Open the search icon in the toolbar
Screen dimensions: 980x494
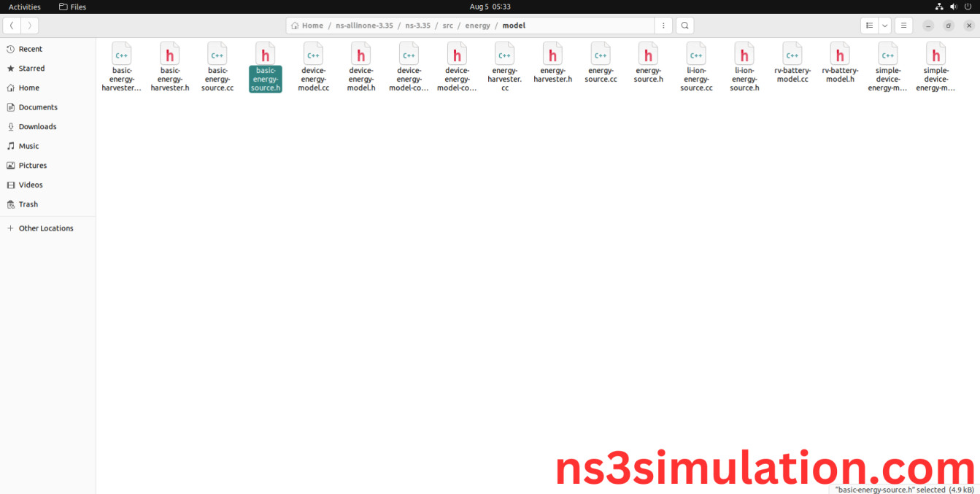click(x=684, y=25)
